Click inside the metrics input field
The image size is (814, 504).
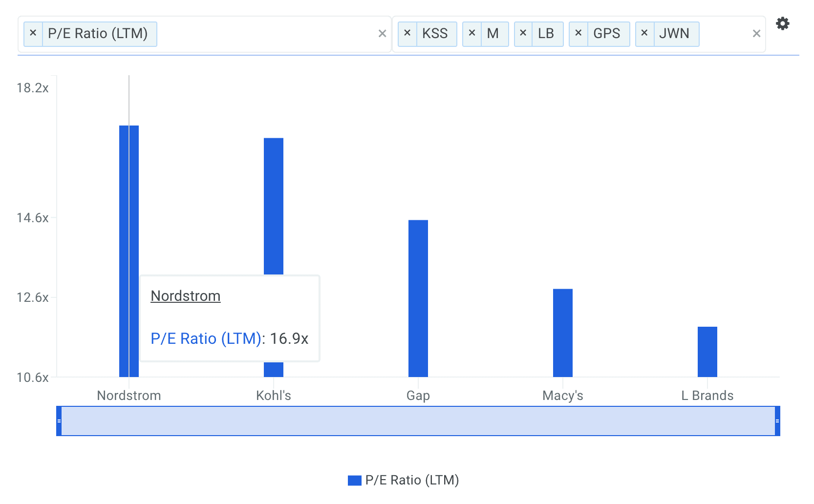click(264, 34)
